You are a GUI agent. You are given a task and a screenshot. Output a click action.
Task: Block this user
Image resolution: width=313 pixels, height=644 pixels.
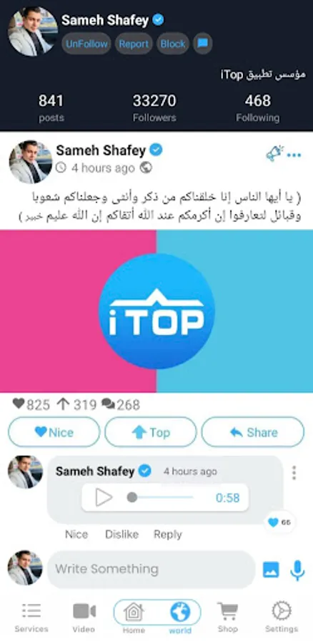(173, 44)
